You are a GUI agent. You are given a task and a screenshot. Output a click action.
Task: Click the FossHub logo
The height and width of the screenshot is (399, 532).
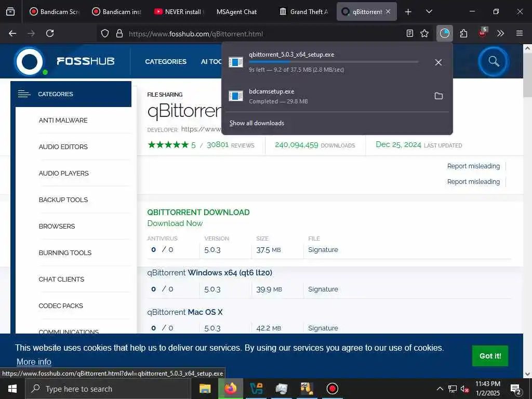coord(64,61)
